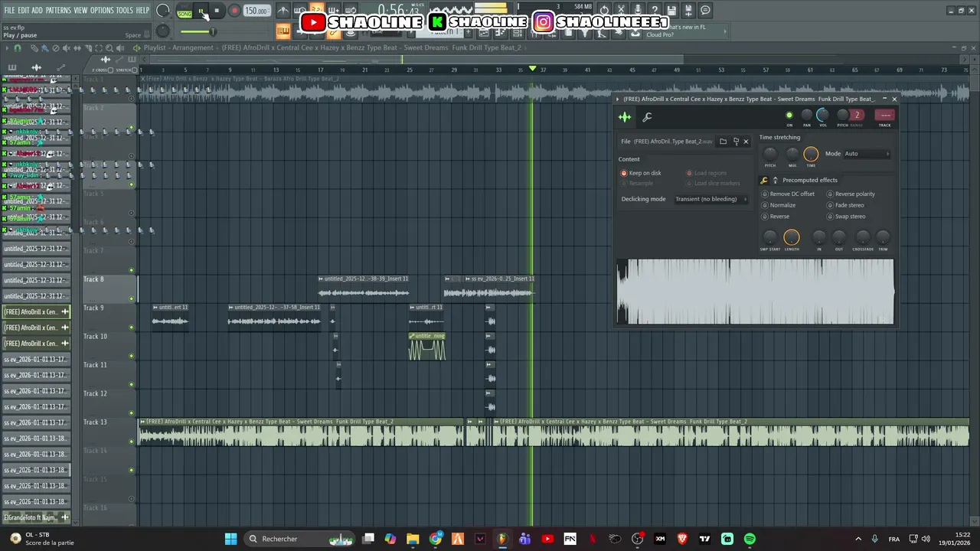Open Spotify from the taskbar

click(x=750, y=539)
